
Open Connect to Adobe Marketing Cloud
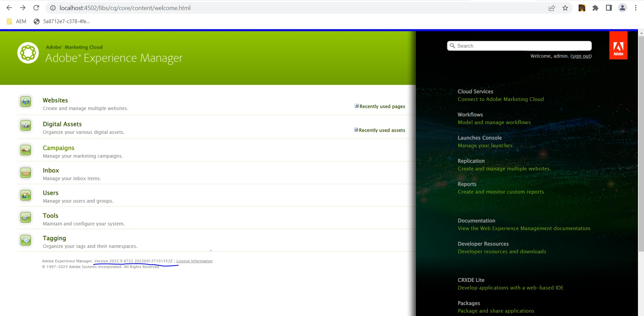pyautogui.click(x=501, y=99)
